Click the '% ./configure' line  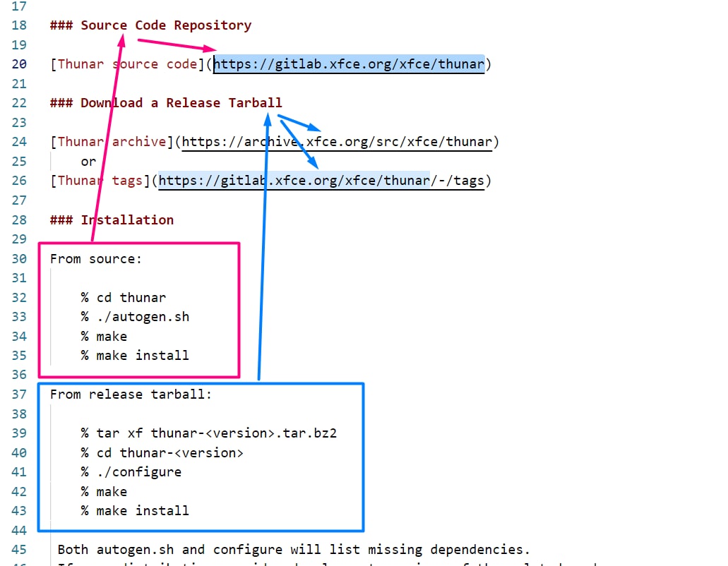pos(131,472)
